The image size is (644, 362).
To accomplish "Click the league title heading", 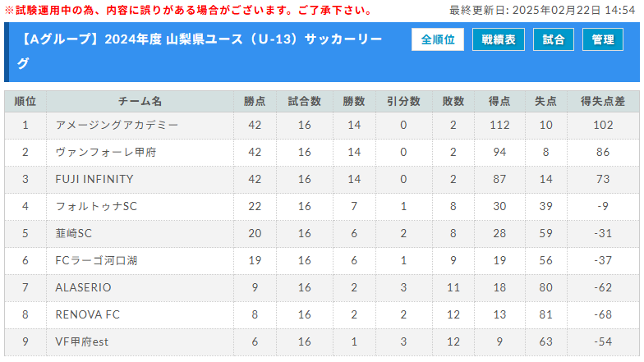I will pyautogui.click(x=200, y=51).
